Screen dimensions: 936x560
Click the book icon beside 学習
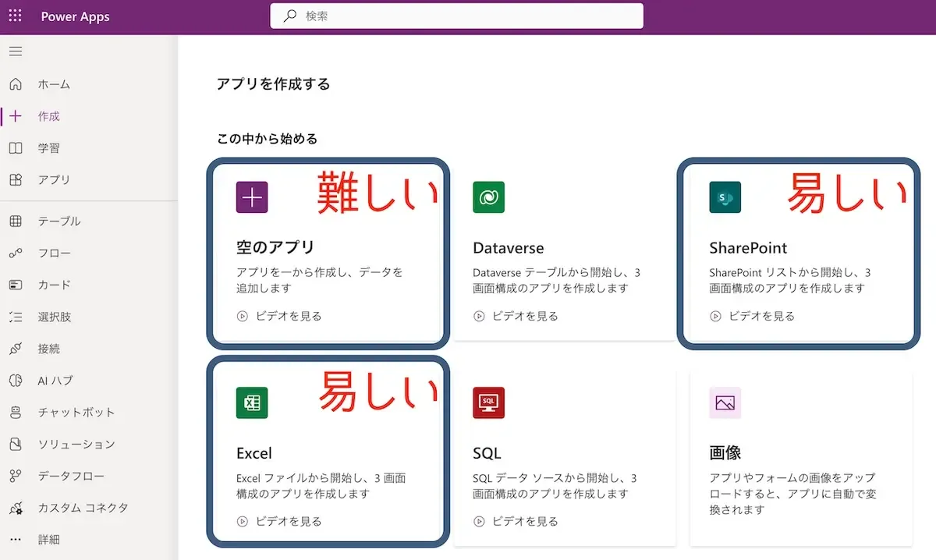coord(16,148)
